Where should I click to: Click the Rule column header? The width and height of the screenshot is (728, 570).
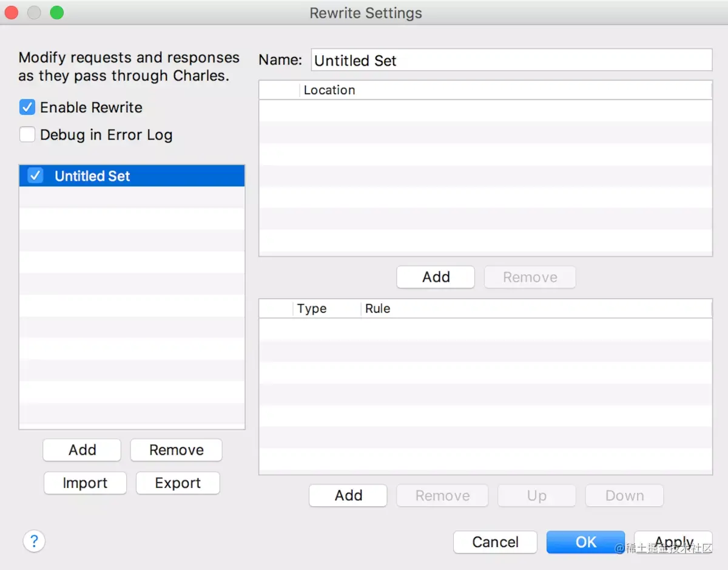tap(537, 308)
